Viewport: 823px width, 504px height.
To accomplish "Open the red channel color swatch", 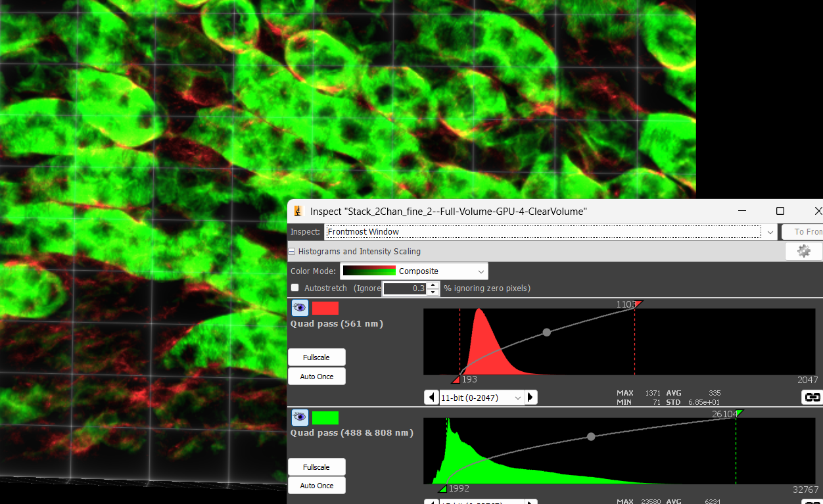I will point(325,308).
